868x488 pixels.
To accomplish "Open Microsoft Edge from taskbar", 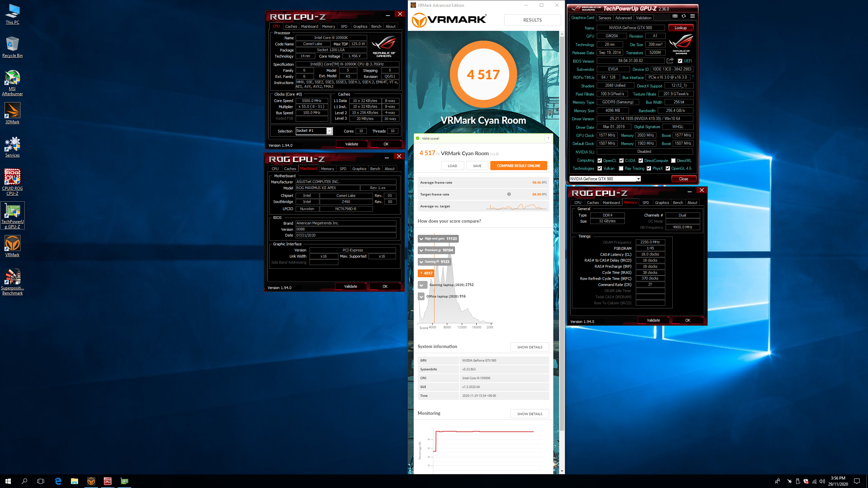I will click(58, 481).
